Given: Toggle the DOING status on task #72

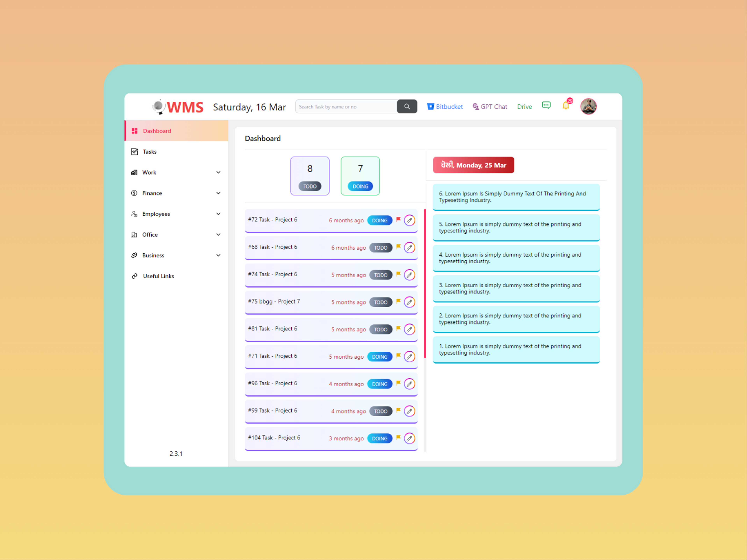Looking at the screenshot, I should point(379,220).
